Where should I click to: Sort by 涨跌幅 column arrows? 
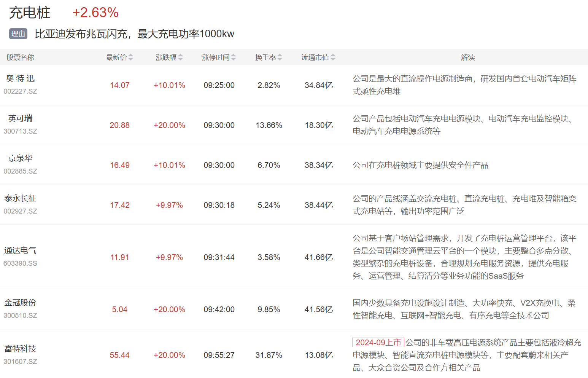[x=180, y=57]
